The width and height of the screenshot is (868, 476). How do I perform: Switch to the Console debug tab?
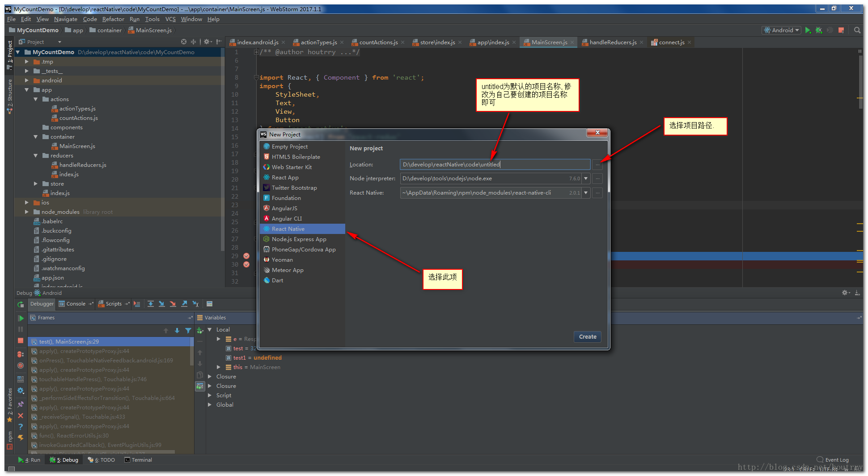[76, 304]
